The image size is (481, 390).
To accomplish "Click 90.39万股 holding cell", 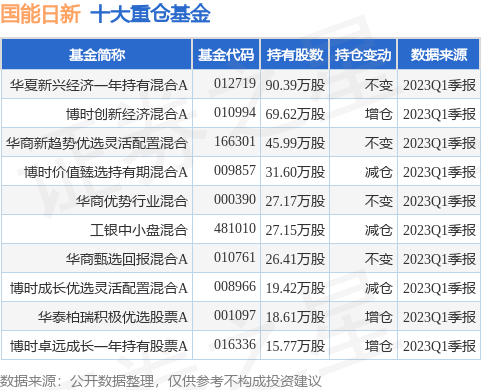I will (x=295, y=85).
